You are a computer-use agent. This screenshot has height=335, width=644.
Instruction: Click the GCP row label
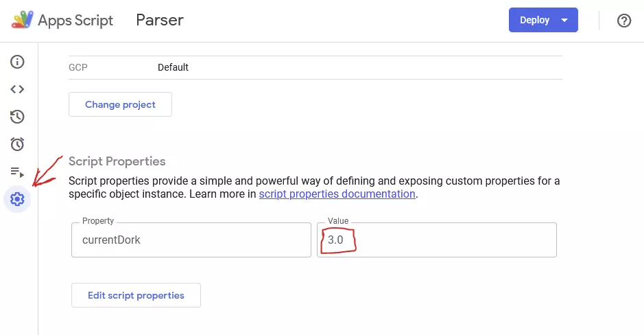(78, 67)
